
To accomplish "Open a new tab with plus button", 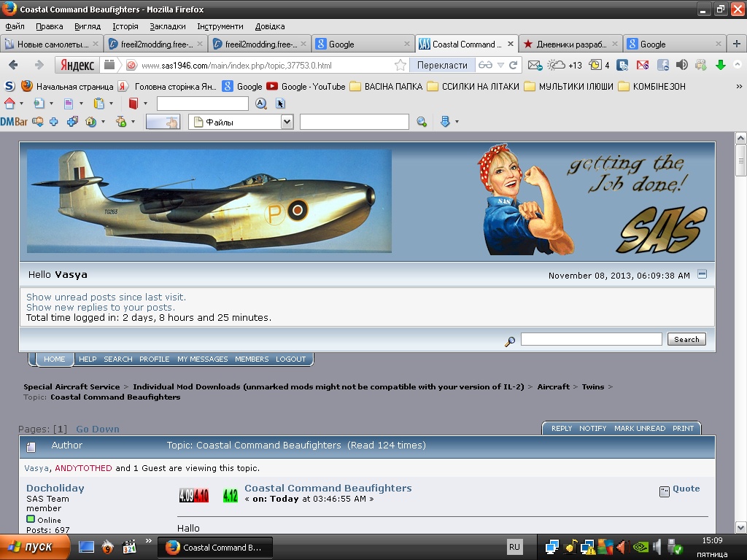I will click(737, 44).
